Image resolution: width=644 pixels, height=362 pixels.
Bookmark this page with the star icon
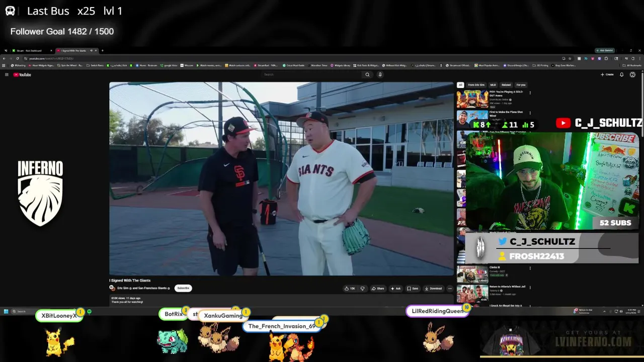point(570,58)
